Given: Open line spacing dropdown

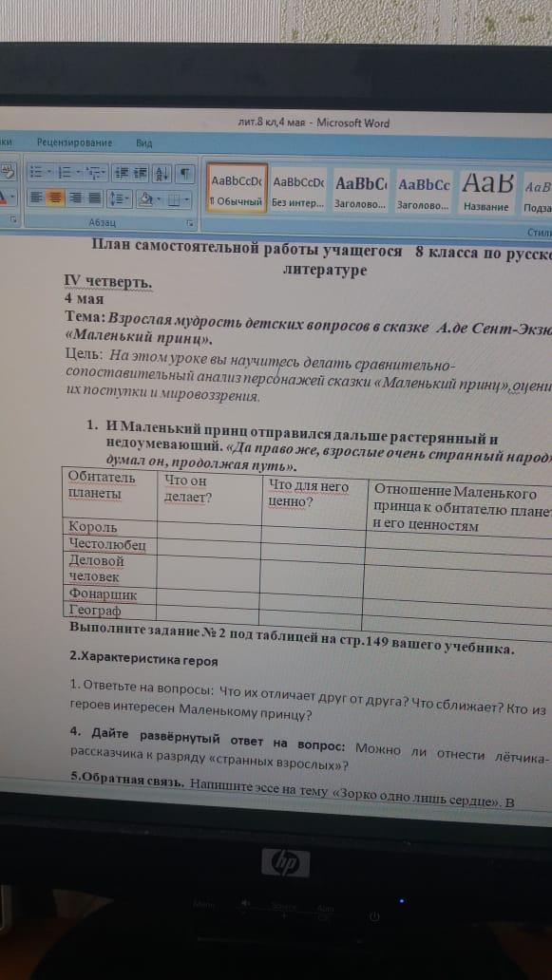Looking at the screenshot, I should pyautogui.click(x=120, y=198).
